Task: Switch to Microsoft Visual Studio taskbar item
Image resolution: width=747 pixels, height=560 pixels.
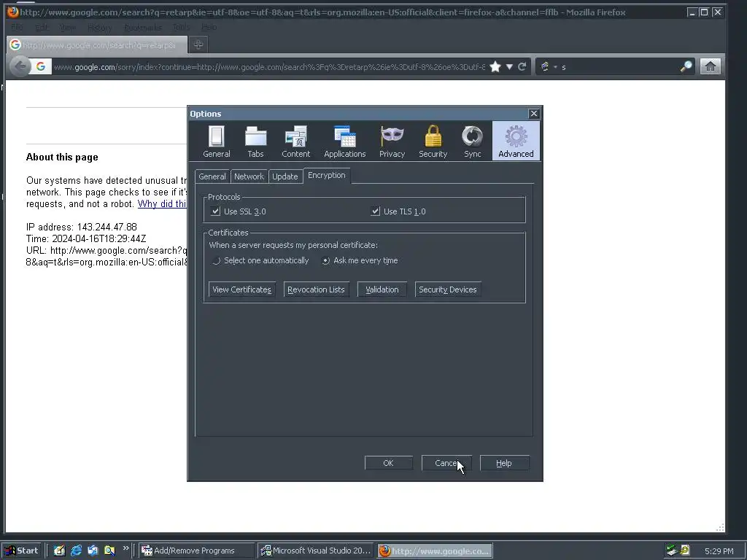Action: coord(316,551)
